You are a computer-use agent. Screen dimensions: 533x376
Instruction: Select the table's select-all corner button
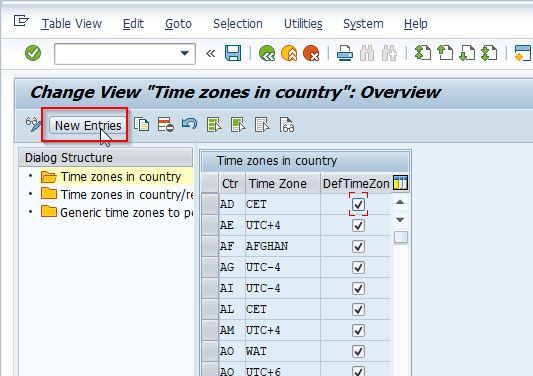pyautogui.click(x=210, y=183)
